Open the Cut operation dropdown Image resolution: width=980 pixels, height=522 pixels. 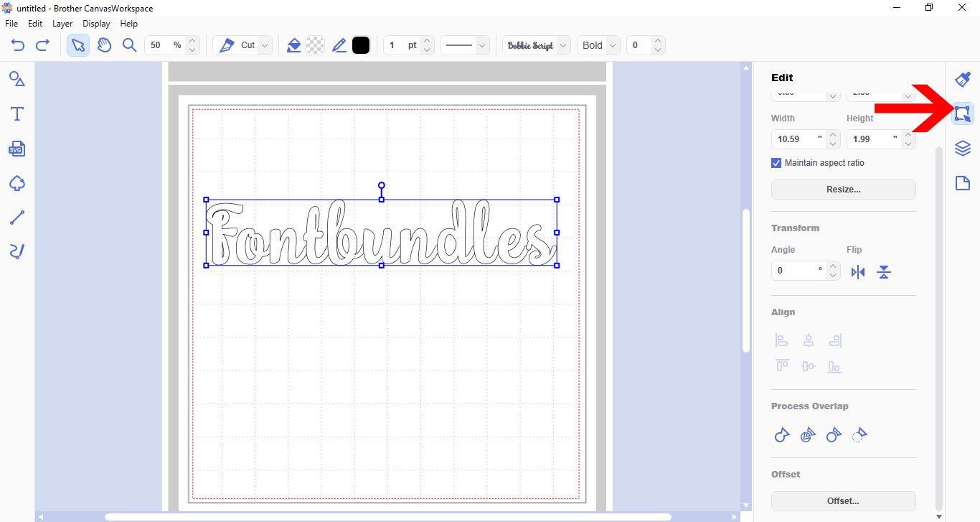243,45
